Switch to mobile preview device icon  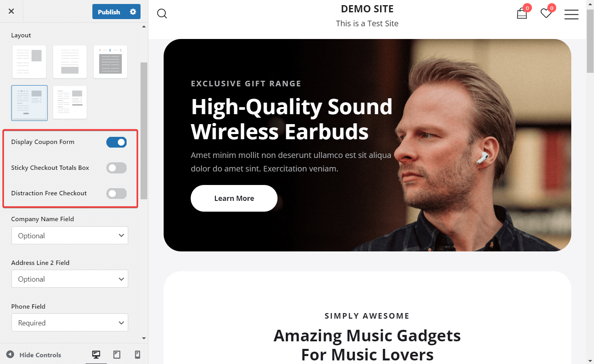pyautogui.click(x=137, y=354)
